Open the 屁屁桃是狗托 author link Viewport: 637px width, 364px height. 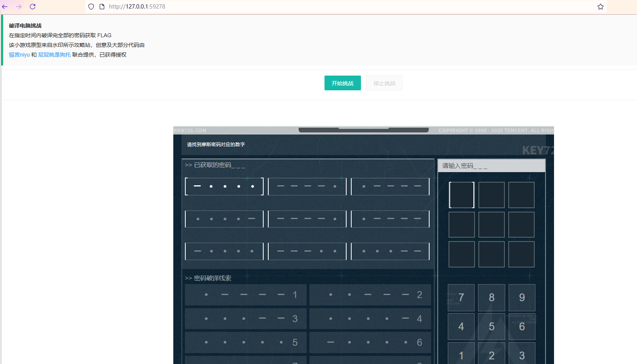tap(54, 55)
